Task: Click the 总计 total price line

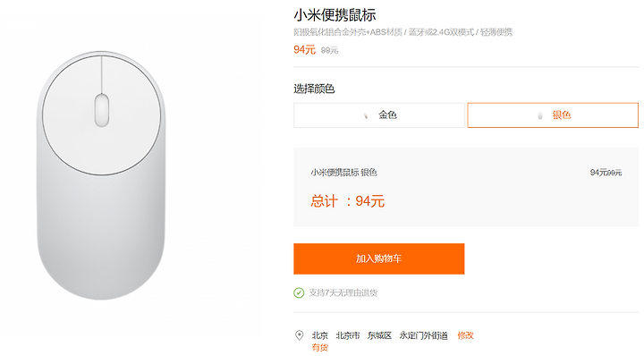Action: click(347, 201)
